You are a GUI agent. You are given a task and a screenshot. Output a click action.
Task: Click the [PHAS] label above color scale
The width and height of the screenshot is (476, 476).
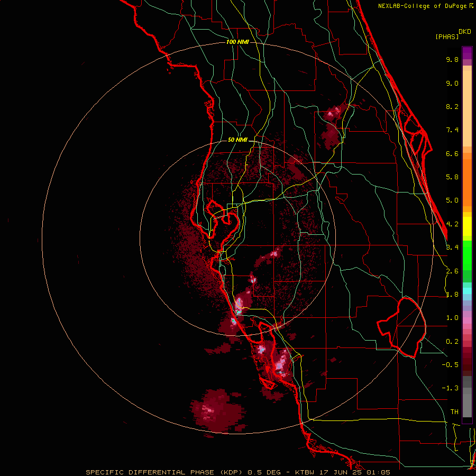point(447,36)
